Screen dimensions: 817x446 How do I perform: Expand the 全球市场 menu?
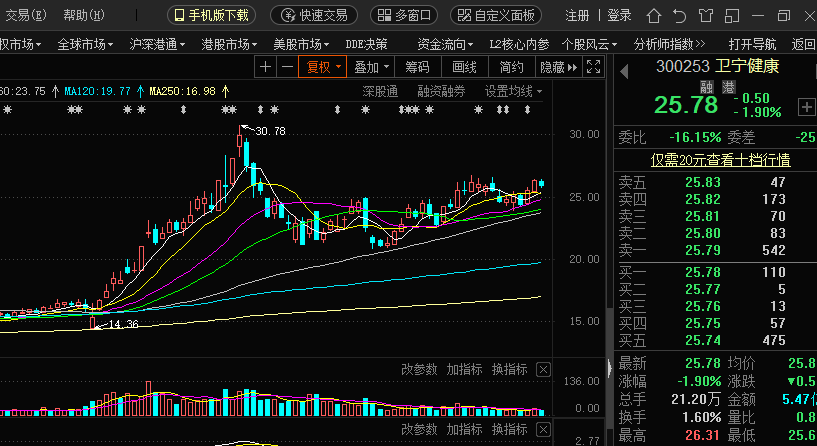pyautogui.click(x=85, y=45)
